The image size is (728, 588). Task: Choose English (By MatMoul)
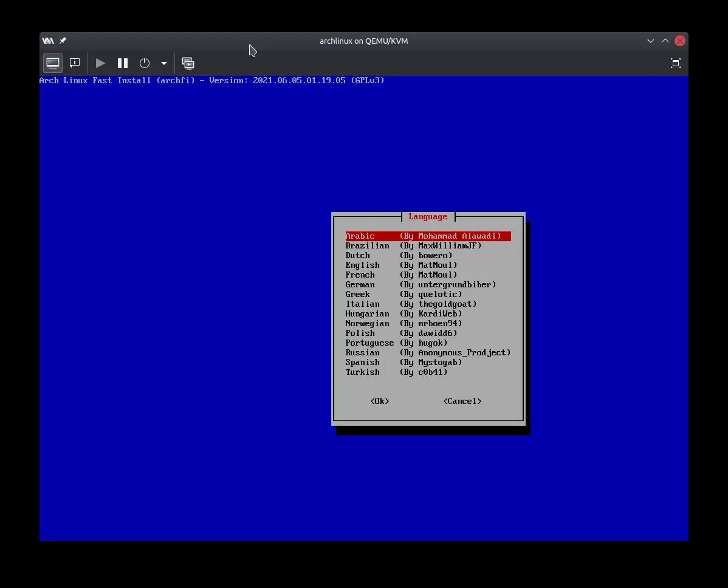tap(428, 265)
